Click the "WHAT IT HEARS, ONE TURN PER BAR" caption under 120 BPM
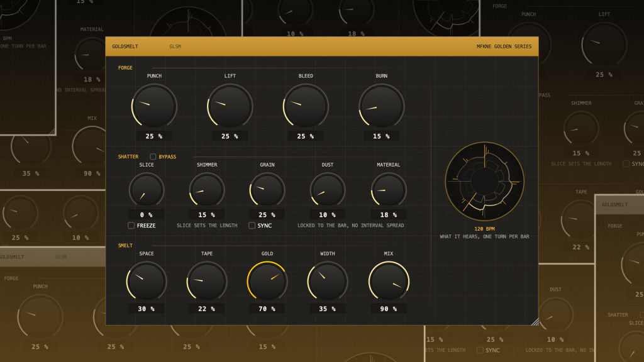This screenshot has height=362, width=644. (485, 236)
